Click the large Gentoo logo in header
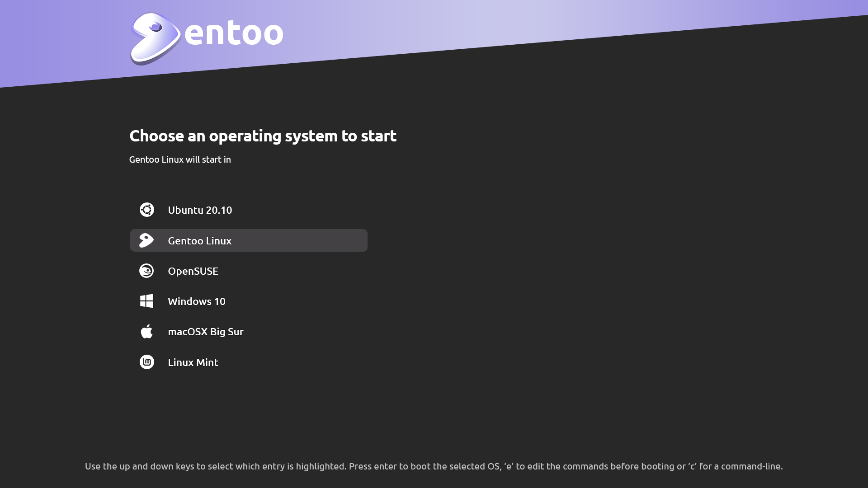This screenshot has height=488, width=868. click(156, 39)
